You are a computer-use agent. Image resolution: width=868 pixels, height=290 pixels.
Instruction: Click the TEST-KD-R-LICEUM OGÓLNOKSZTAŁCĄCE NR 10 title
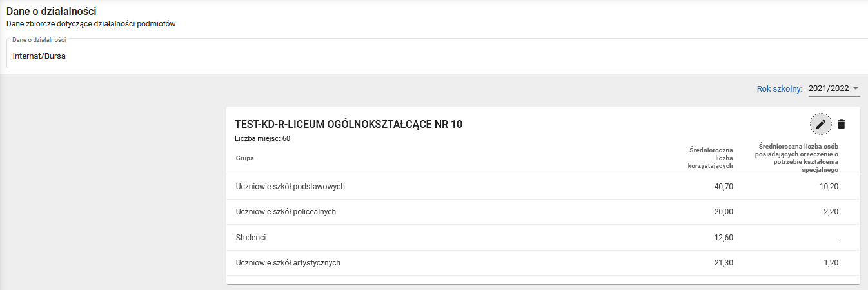tap(348, 125)
